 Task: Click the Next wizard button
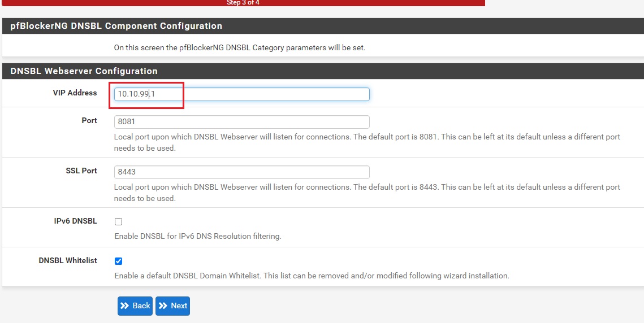coord(172,305)
